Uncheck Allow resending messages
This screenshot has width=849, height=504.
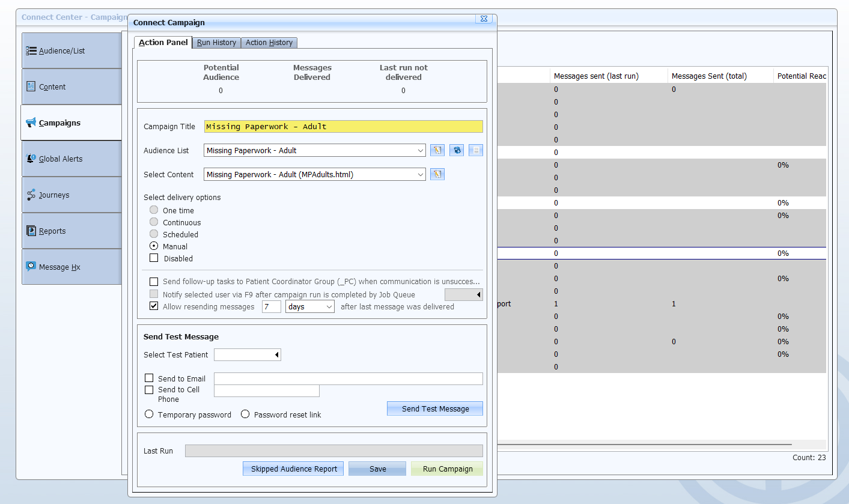(154, 306)
